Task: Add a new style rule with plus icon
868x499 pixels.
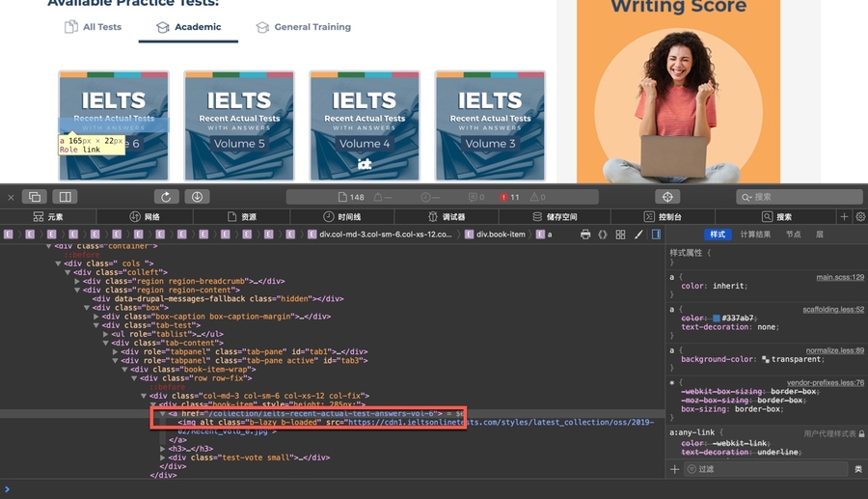Action: point(674,469)
